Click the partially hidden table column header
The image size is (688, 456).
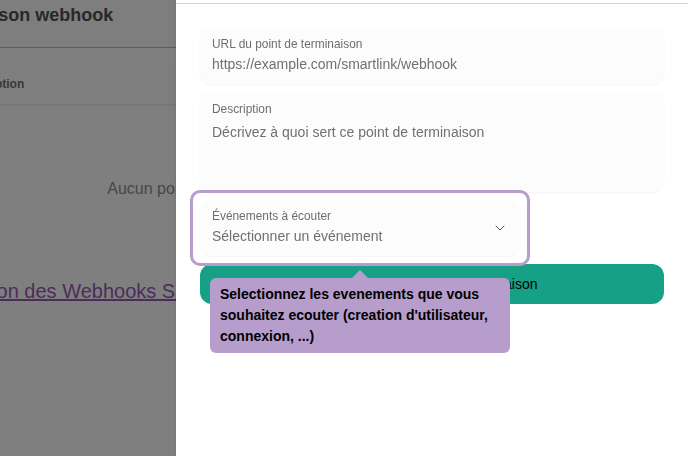click(12, 84)
